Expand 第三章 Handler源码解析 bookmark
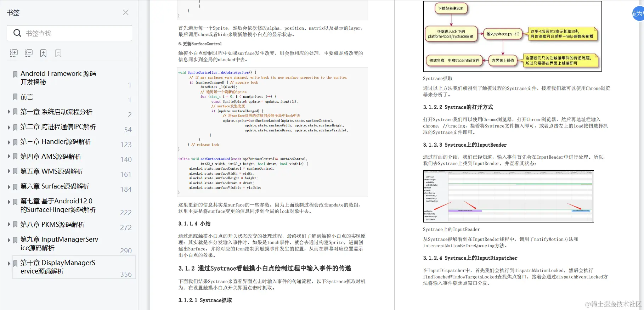The width and height of the screenshot is (644, 310). (9, 142)
